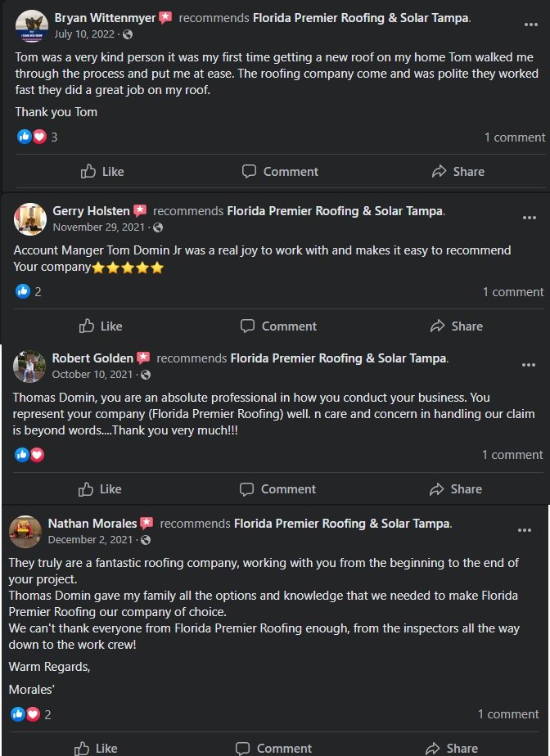Open Florida Premier Roofing link in Nathan's post
The width and height of the screenshot is (550, 756).
point(342,524)
